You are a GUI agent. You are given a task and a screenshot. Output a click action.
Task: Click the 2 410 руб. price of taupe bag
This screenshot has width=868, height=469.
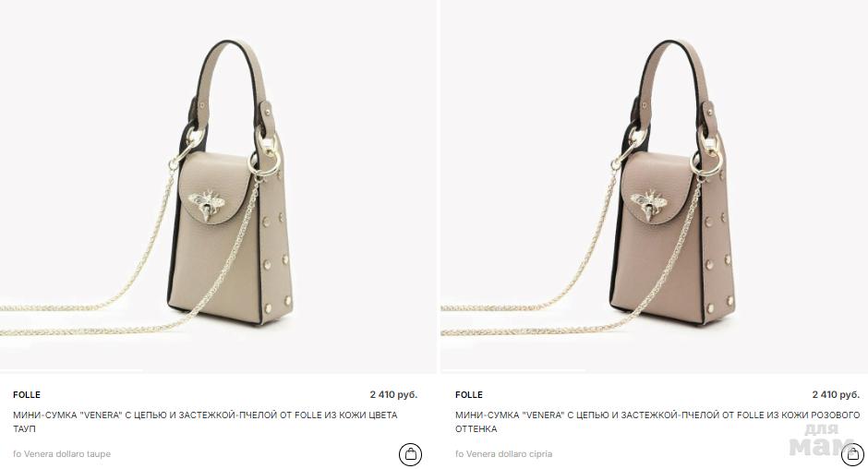(393, 395)
